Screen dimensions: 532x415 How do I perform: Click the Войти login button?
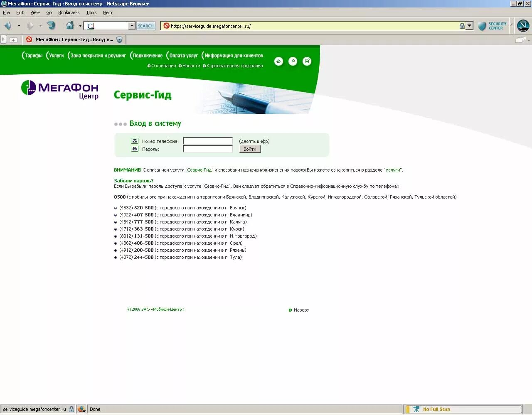250,149
